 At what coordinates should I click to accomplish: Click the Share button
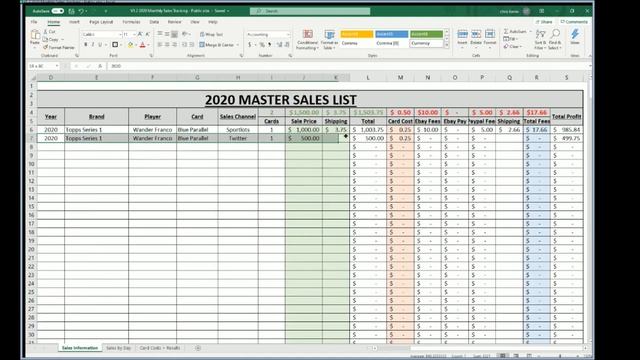(544, 22)
